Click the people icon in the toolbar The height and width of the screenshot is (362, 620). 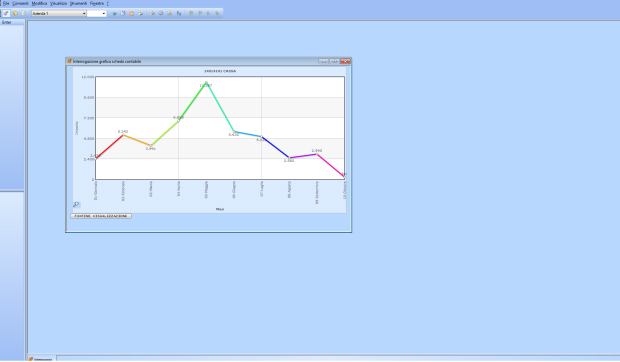click(152, 13)
